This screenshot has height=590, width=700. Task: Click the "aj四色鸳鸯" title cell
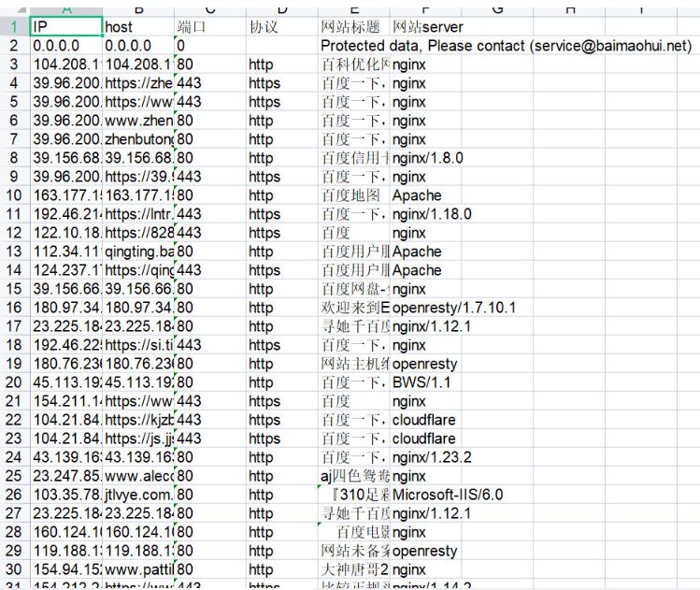(x=354, y=477)
